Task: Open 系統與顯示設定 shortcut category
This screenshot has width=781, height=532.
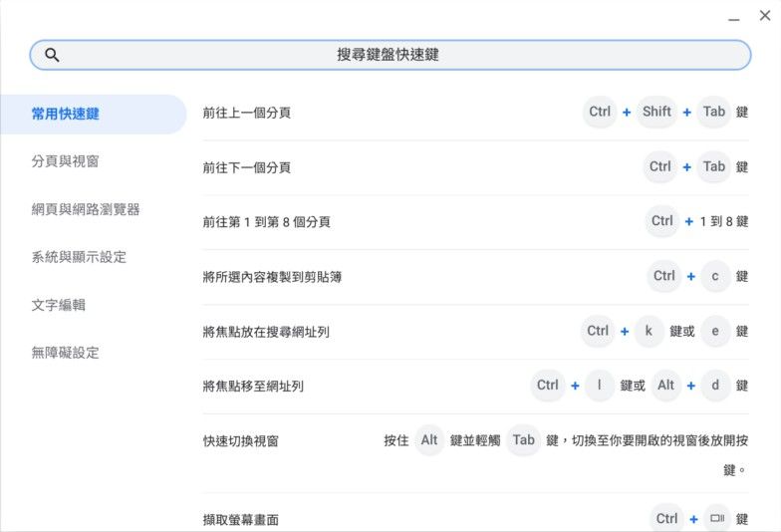Action: click(80, 257)
